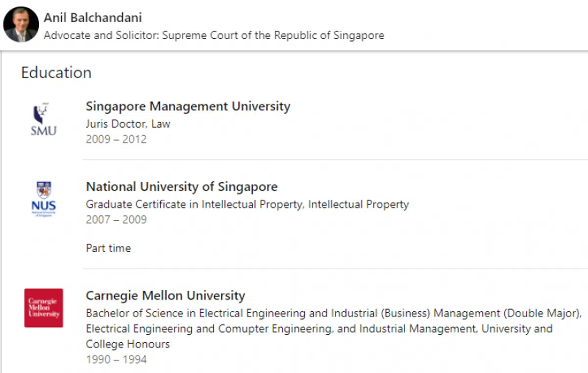Click the 1990 – 1994 date range

(x=116, y=360)
